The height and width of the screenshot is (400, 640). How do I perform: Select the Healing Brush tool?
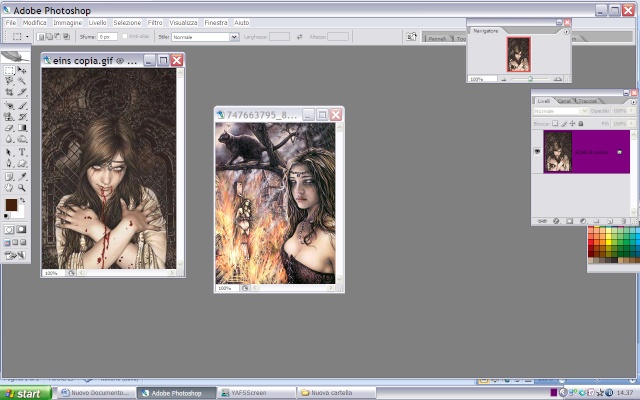click(9, 106)
